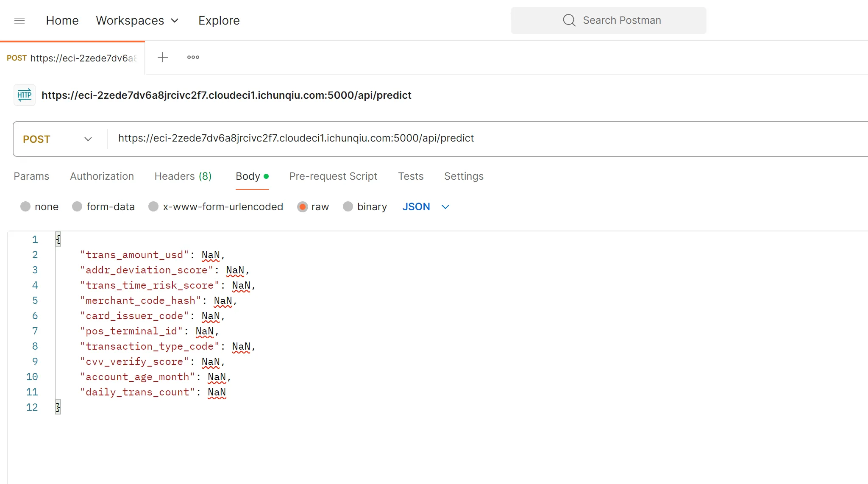
Task: Go to Home
Action: coord(62,21)
